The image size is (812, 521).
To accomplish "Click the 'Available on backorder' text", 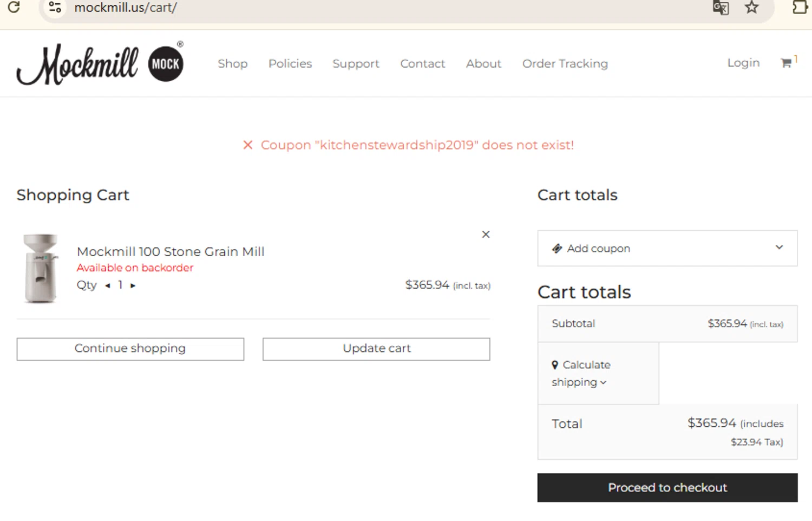I will [135, 268].
